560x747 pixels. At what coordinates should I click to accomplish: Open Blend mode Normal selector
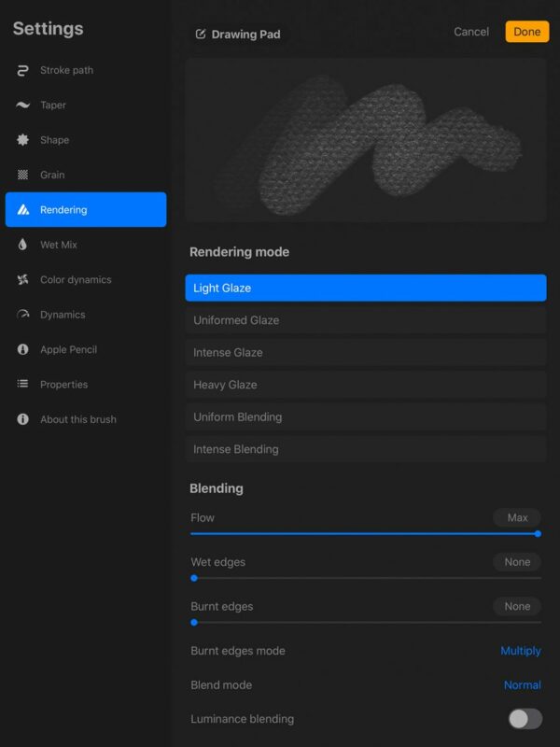pos(522,685)
